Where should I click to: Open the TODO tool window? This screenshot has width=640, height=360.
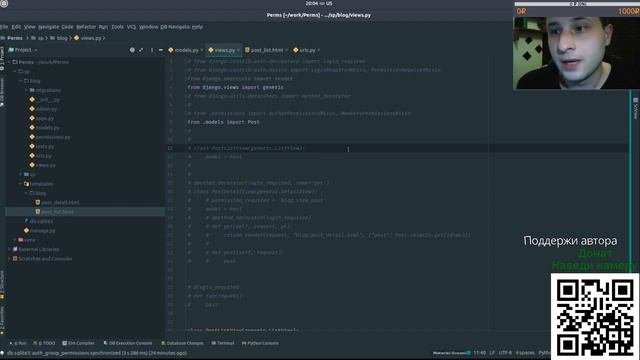pyautogui.click(x=44, y=343)
